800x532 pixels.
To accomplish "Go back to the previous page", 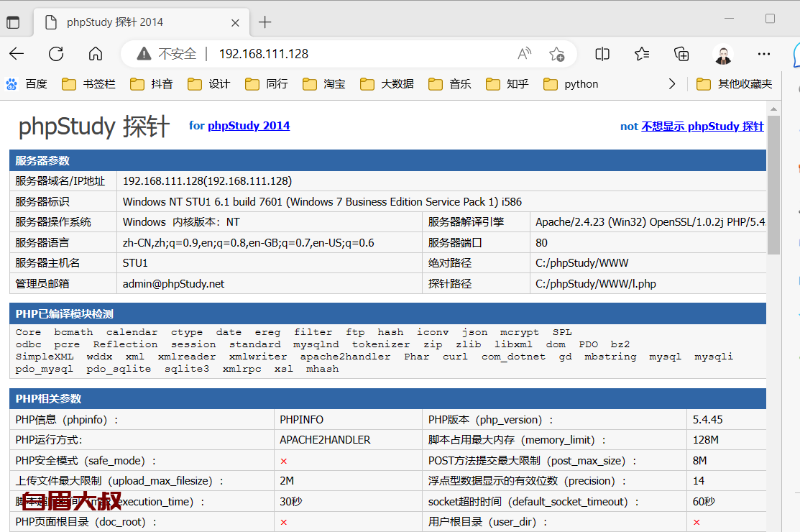I will pos(17,53).
